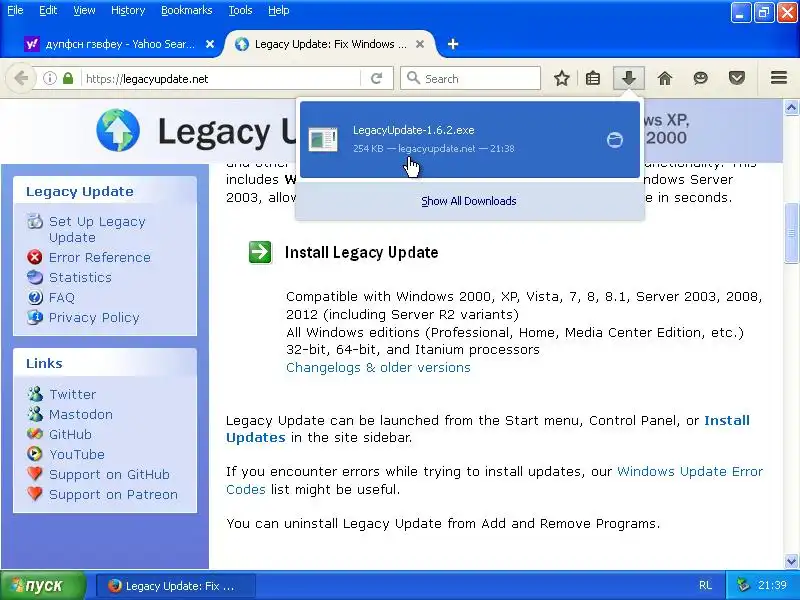The height and width of the screenshot is (600, 800).
Task: Open the Set Up Legacy Update link
Action: [x=97, y=230]
